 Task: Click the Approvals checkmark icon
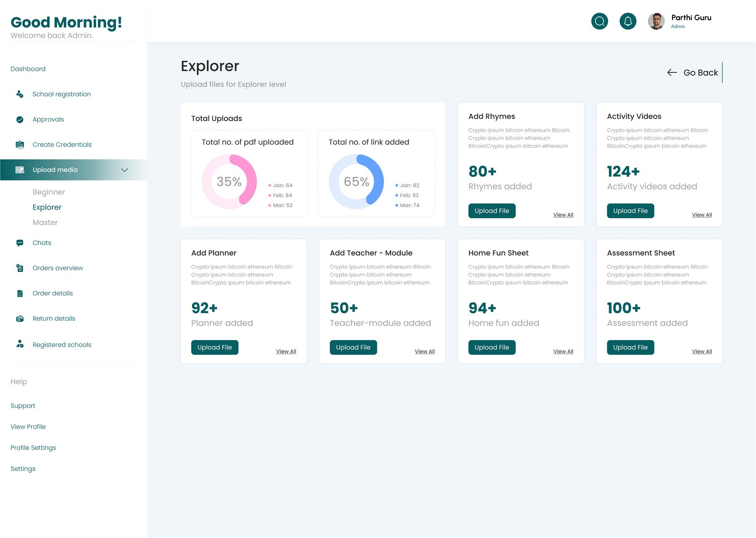20,119
